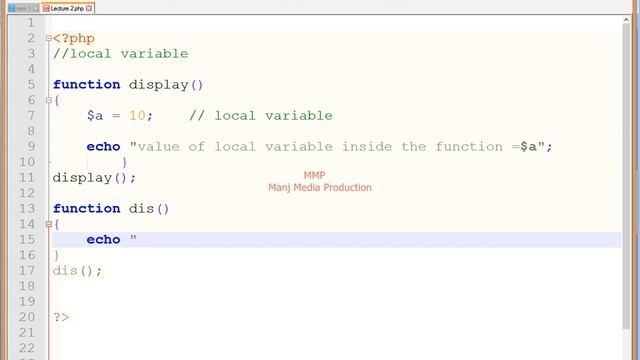Select the Lecture 2.php tab
The height and width of the screenshot is (360, 640).
67,8
